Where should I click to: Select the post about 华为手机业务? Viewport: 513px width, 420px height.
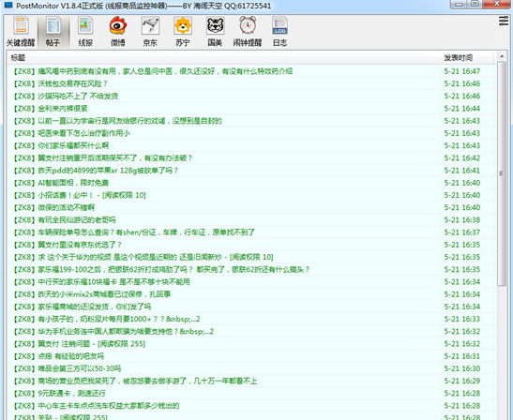pos(113,332)
